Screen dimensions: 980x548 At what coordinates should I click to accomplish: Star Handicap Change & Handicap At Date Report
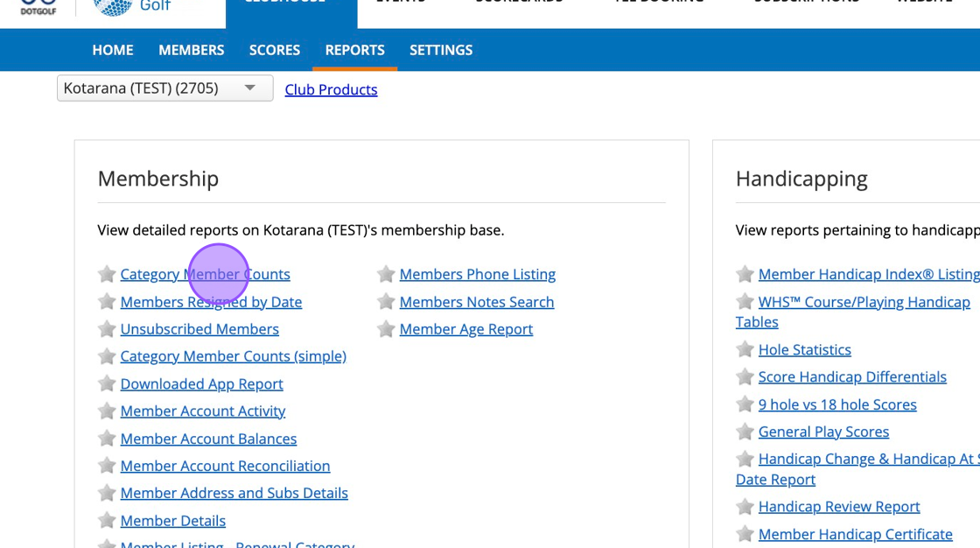click(x=745, y=459)
